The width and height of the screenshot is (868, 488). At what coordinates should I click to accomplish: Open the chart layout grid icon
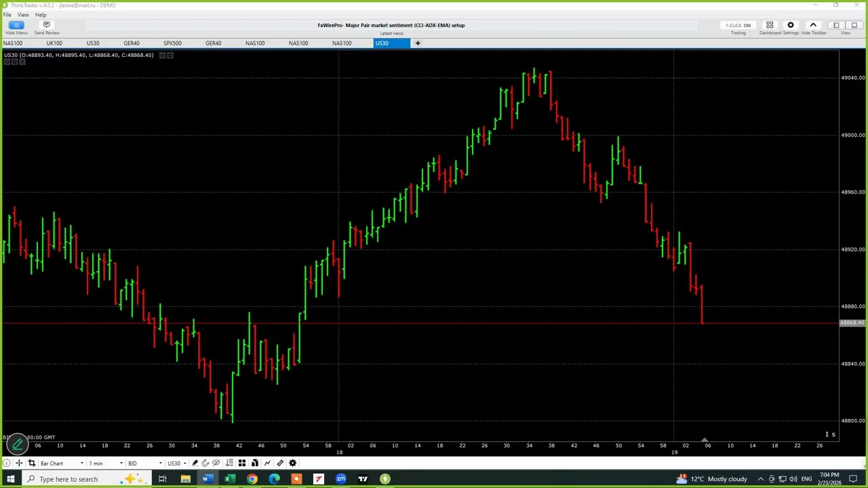242,463
